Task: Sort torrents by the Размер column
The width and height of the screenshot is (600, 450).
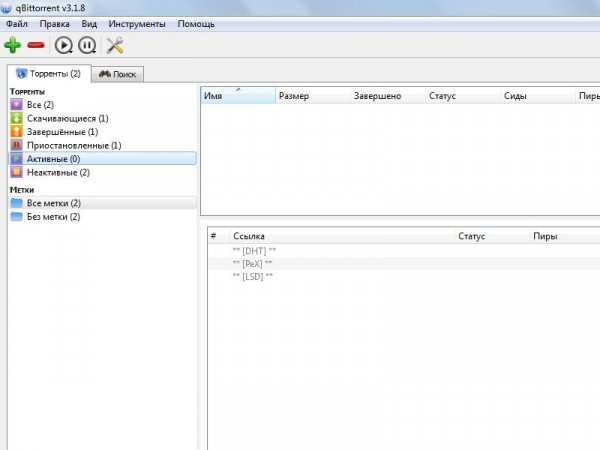Action: (x=313, y=96)
